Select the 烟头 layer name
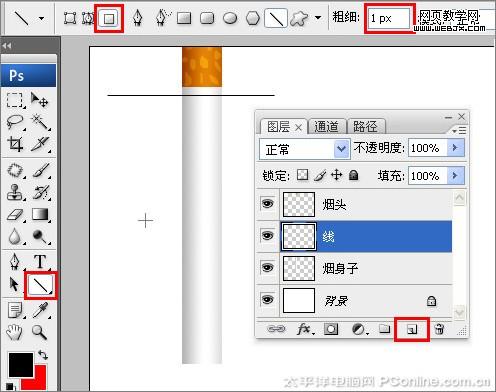 pyautogui.click(x=334, y=204)
